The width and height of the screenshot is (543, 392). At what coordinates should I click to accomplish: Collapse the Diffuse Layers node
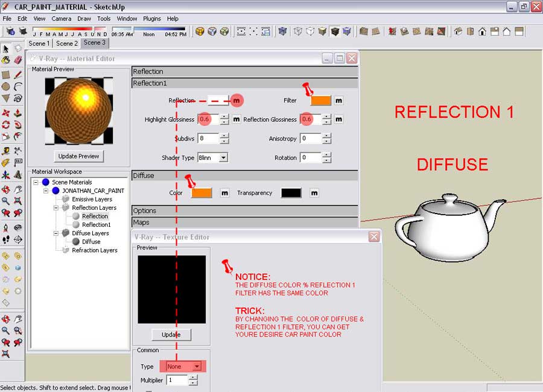[x=56, y=233]
